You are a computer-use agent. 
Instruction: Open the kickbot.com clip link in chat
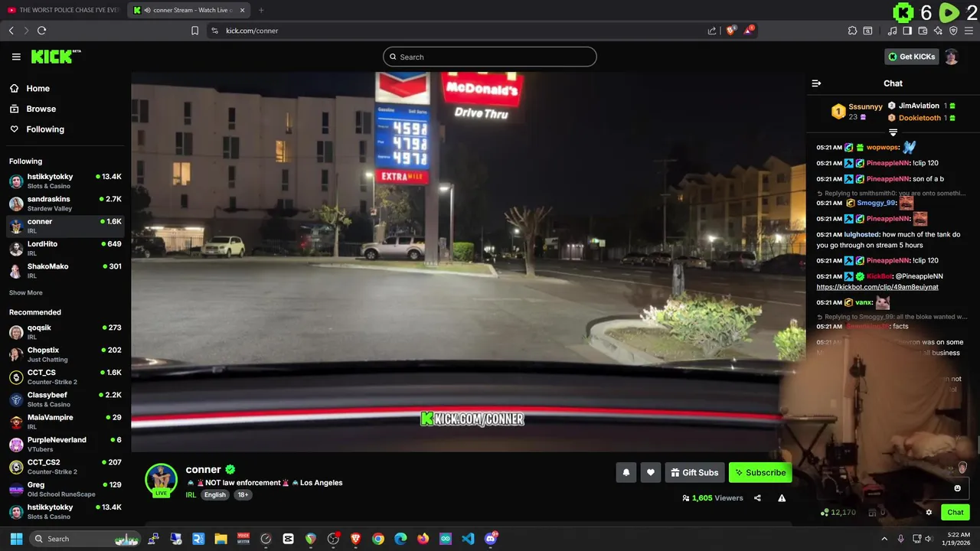[877, 287]
